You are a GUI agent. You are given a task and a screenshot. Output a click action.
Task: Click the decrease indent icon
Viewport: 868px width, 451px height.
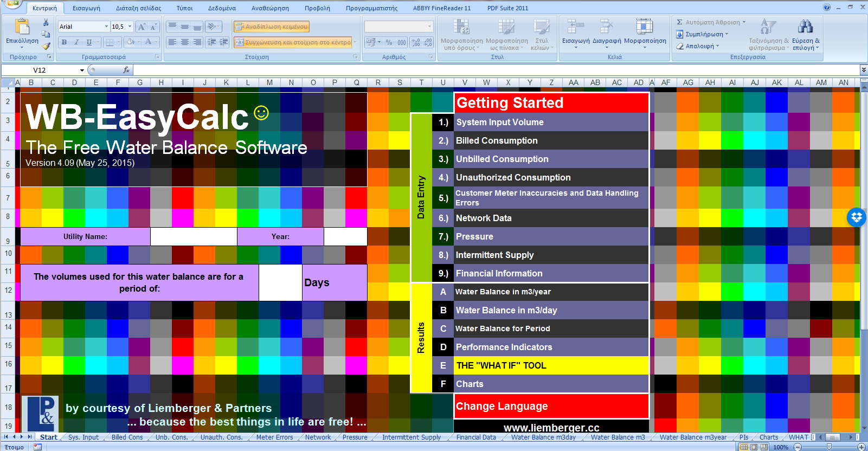(211, 42)
